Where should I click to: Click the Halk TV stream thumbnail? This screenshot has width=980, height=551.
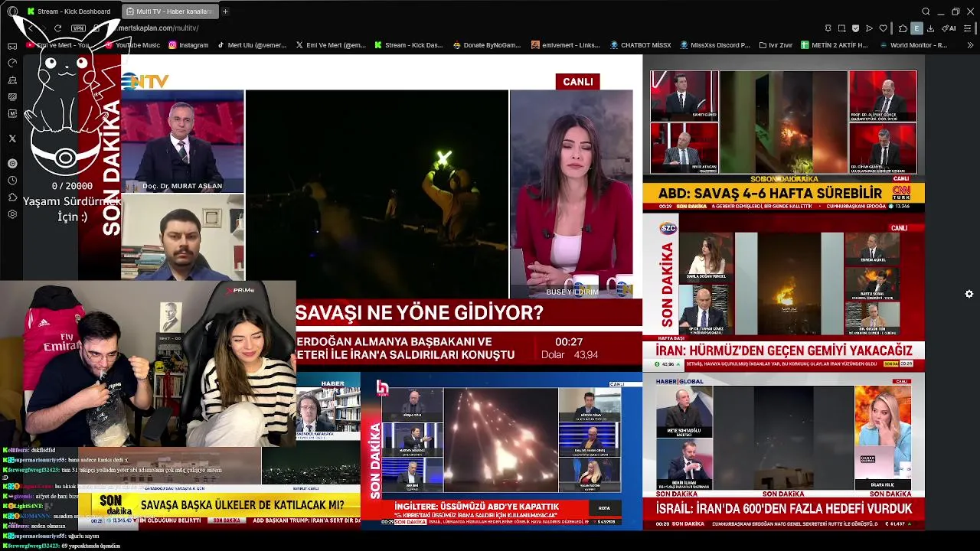coord(501,451)
